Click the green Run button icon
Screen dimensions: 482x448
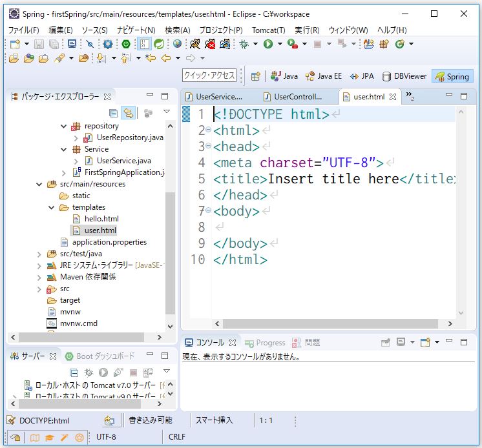(268, 44)
